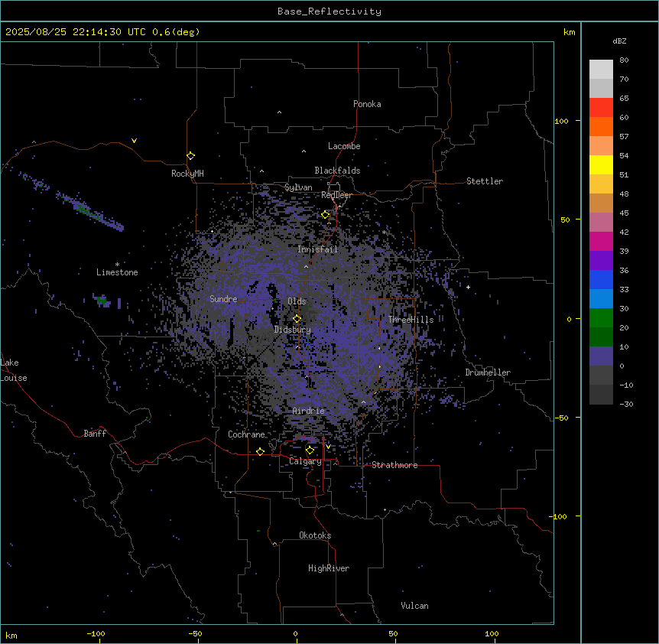
Task: Click the yellow diamond marker south of RedDeer
Action: 326,215
